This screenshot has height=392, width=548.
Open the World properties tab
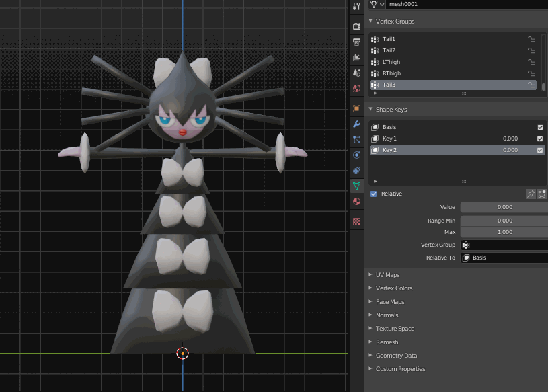356,88
